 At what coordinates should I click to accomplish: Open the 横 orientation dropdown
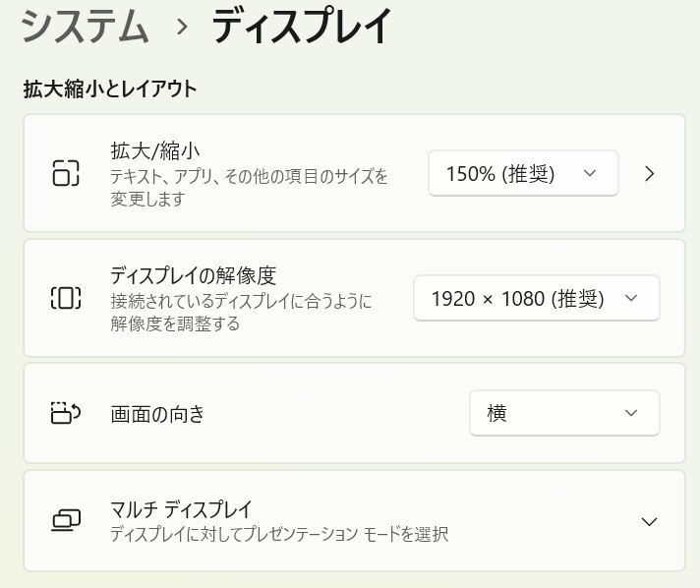click(x=563, y=413)
